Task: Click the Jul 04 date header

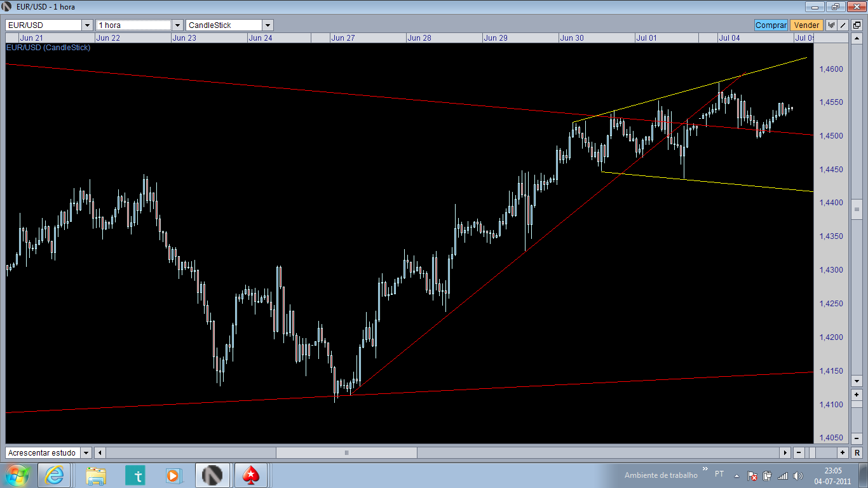Action: click(729, 37)
